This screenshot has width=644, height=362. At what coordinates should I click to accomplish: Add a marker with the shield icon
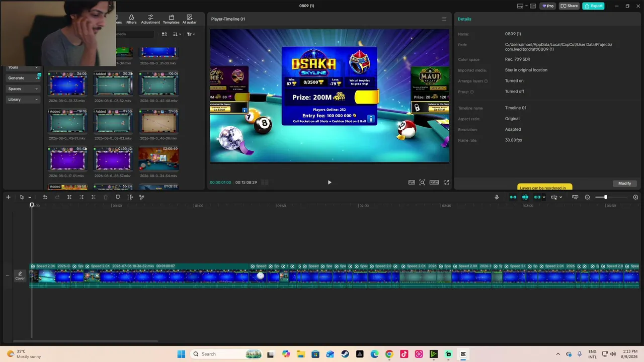tap(118, 197)
